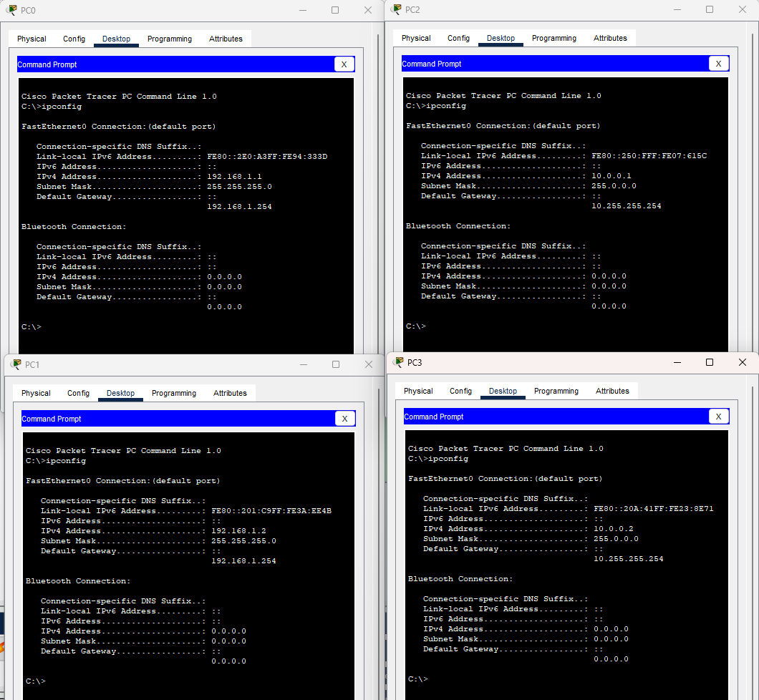Open the Attributes tab in PC3 window

[612, 391]
